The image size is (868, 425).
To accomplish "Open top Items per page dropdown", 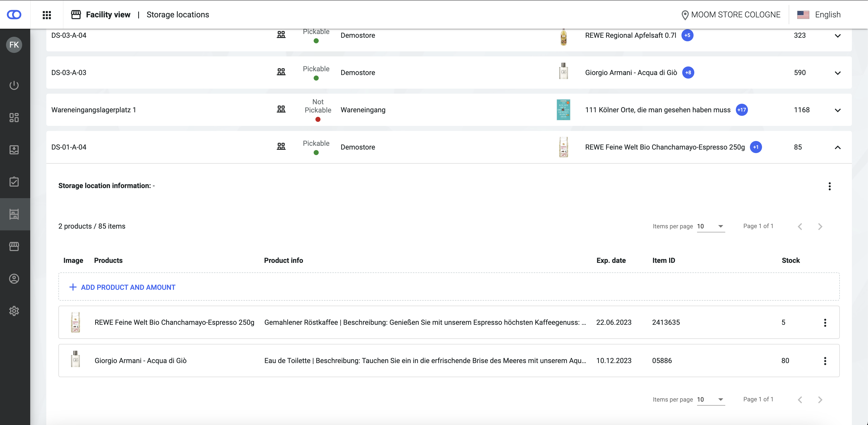I will point(710,226).
